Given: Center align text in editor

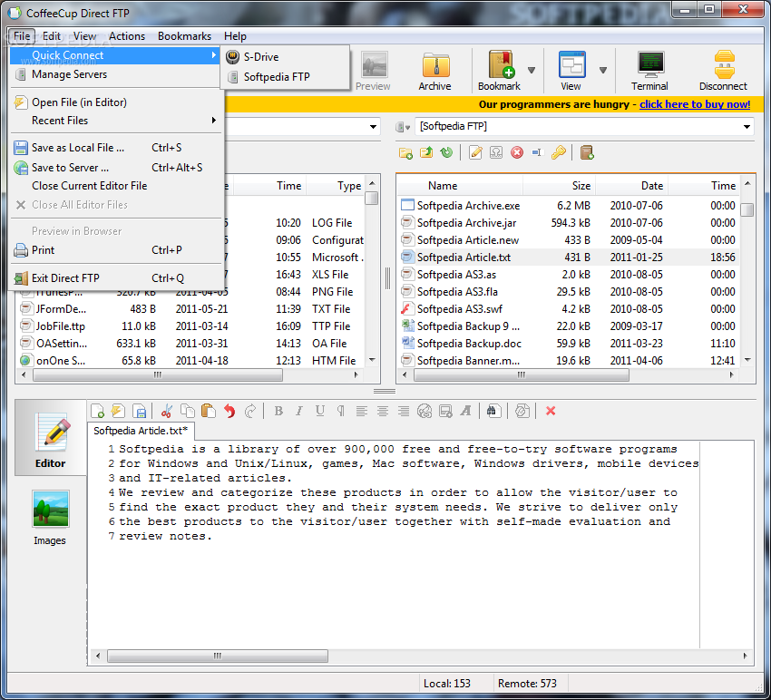Looking at the screenshot, I should click(383, 411).
